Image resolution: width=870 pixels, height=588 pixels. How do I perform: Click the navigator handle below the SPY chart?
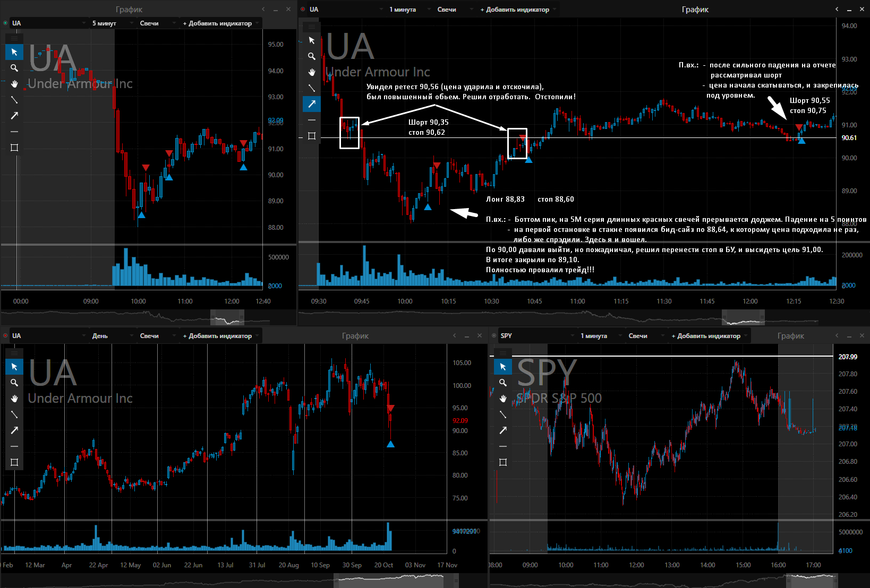click(x=812, y=580)
